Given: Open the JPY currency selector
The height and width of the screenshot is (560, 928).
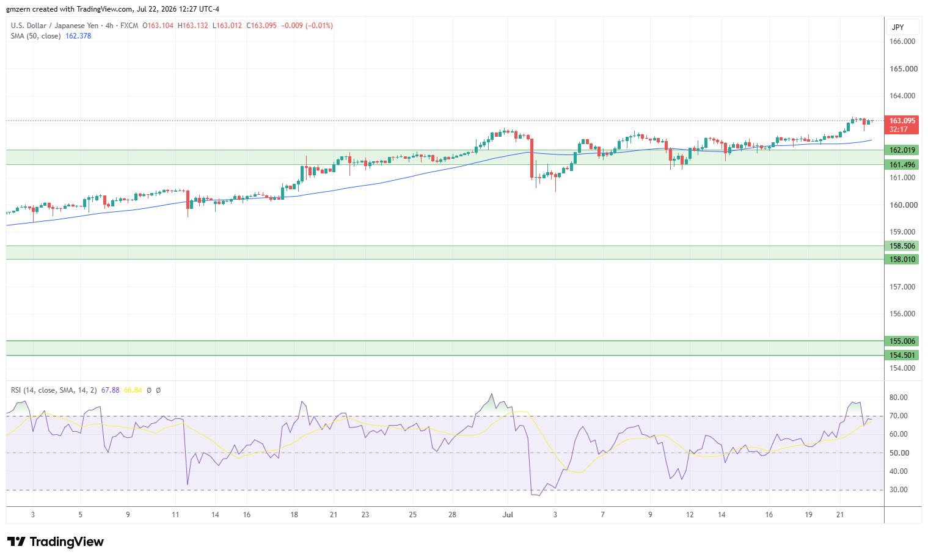Looking at the screenshot, I should click(902, 27).
